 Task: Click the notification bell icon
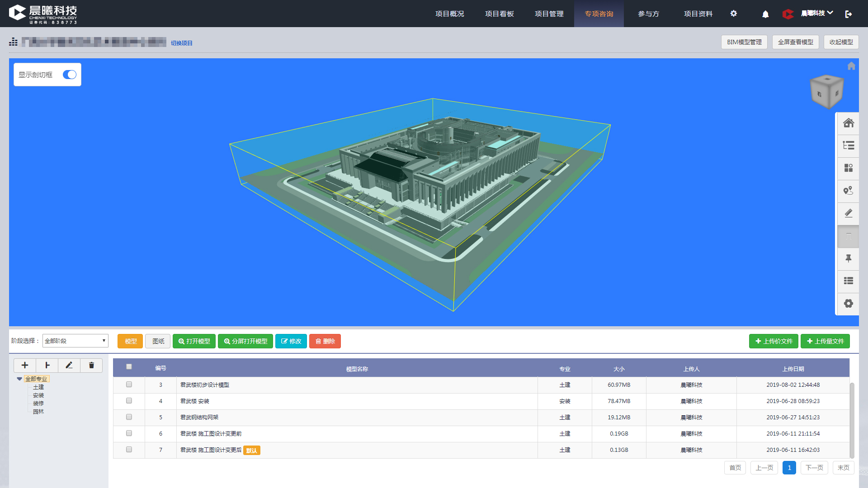[765, 14]
